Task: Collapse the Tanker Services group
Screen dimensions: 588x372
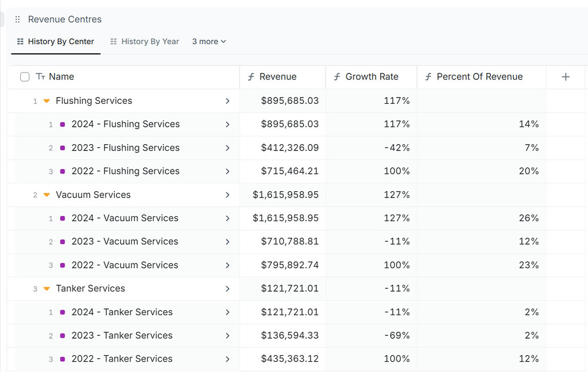Action: (x=47, y=289)
